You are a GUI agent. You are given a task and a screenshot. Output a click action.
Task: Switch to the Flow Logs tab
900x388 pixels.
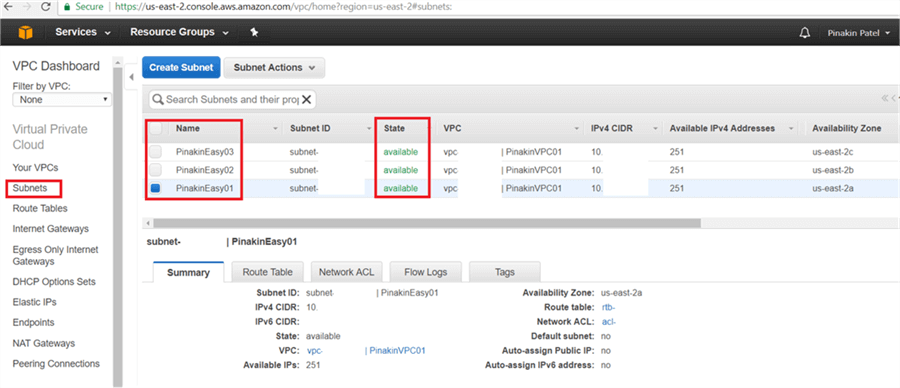(425, 272)
